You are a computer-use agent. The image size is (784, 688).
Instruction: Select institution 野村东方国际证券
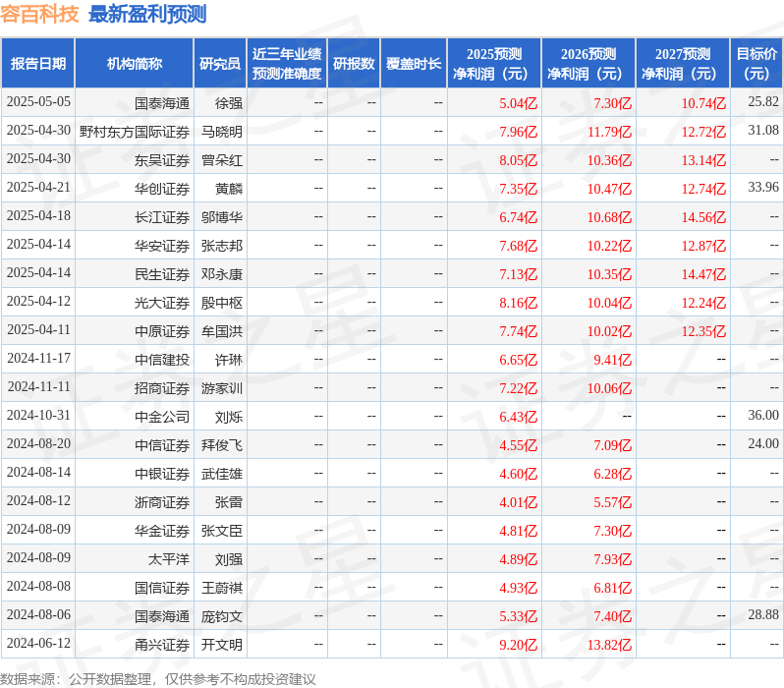pos(135,132)
